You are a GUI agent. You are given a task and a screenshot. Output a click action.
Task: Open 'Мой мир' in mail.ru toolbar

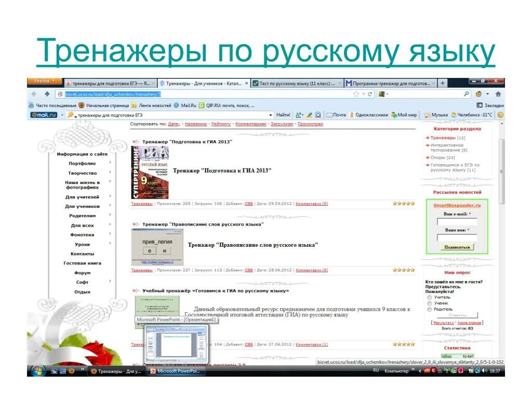coord(404,115)
